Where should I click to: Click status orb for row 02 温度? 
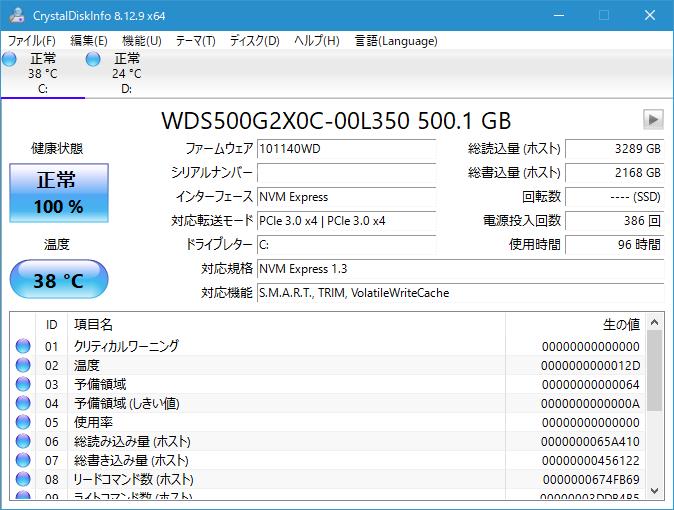coord(23,365)
